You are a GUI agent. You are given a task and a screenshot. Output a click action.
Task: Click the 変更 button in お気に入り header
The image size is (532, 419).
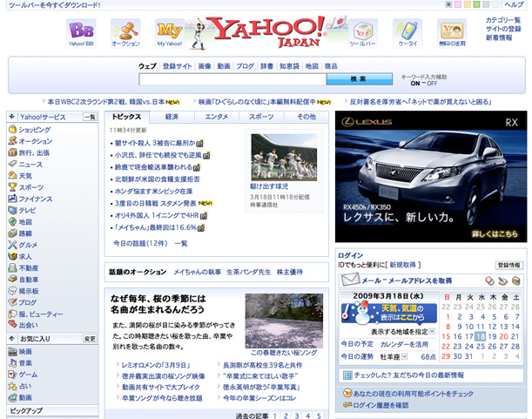click(90, 339)
